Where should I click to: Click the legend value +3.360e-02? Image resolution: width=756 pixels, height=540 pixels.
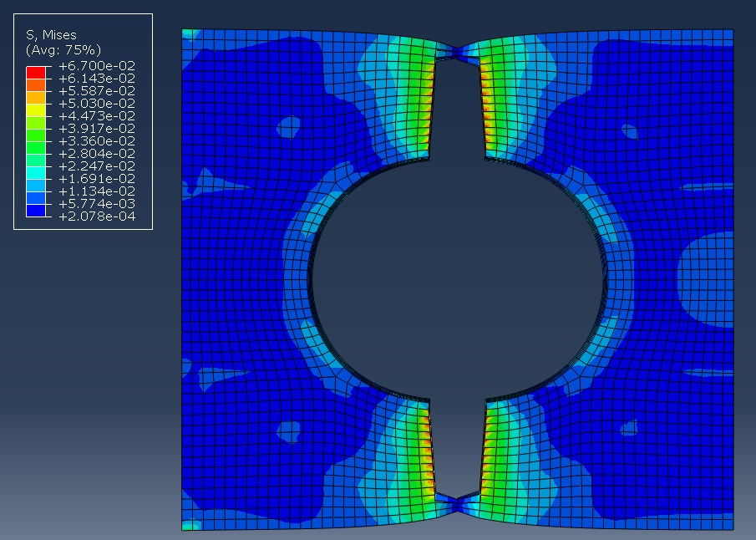[x=97, y=141]
